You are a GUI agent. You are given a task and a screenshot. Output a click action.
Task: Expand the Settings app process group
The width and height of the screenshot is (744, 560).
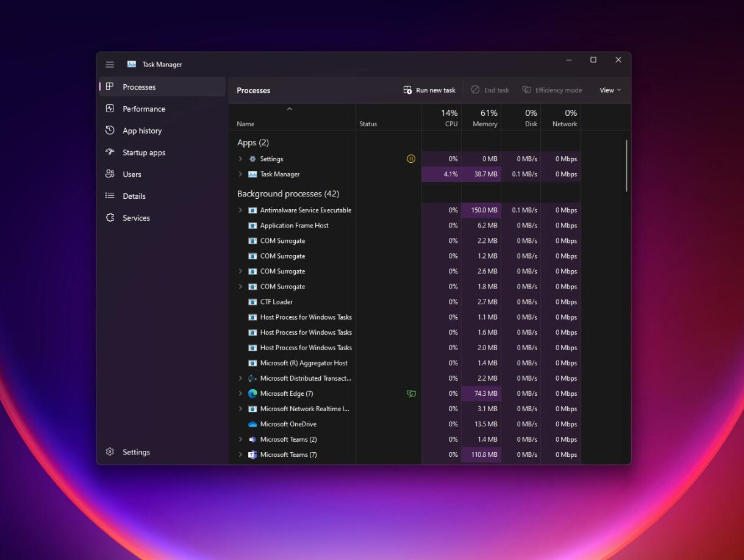pos(240,159)
